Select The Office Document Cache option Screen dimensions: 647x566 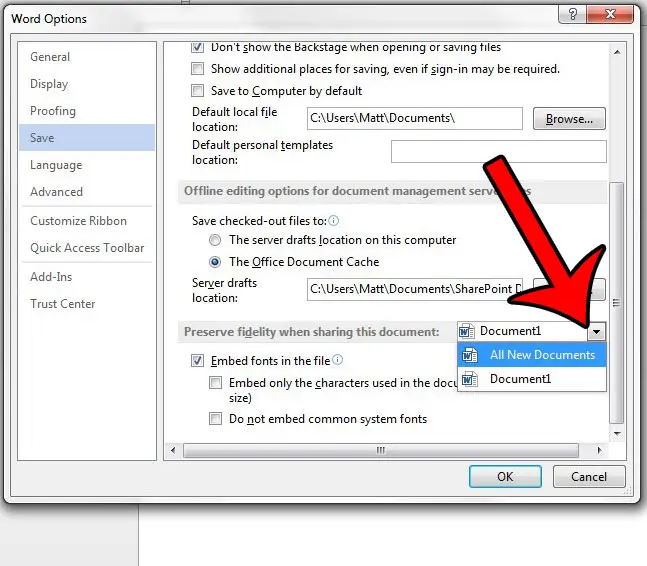(x=215, y=262)
